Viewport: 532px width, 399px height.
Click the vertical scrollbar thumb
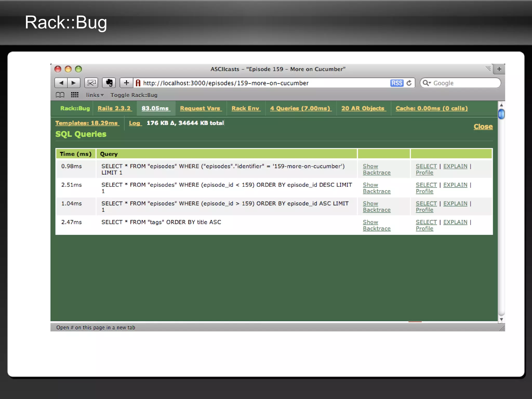[x=501, y=114]
